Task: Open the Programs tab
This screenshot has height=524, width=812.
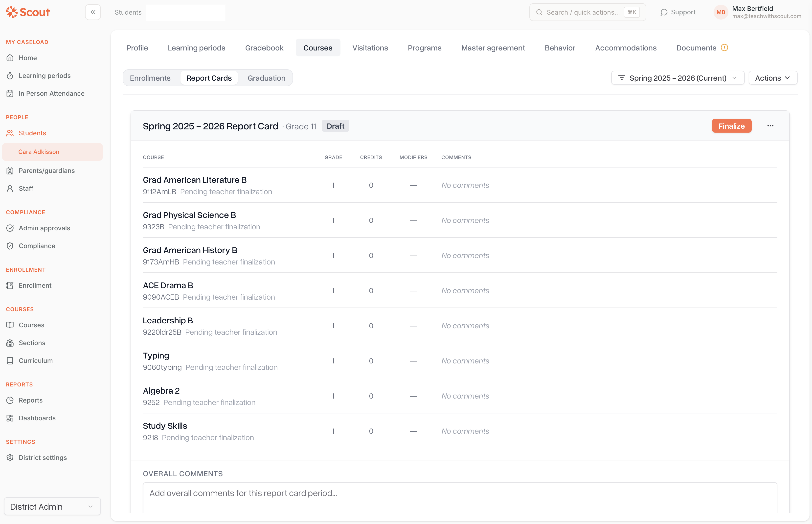Action: pyautogui.click(x=424, y=48)
